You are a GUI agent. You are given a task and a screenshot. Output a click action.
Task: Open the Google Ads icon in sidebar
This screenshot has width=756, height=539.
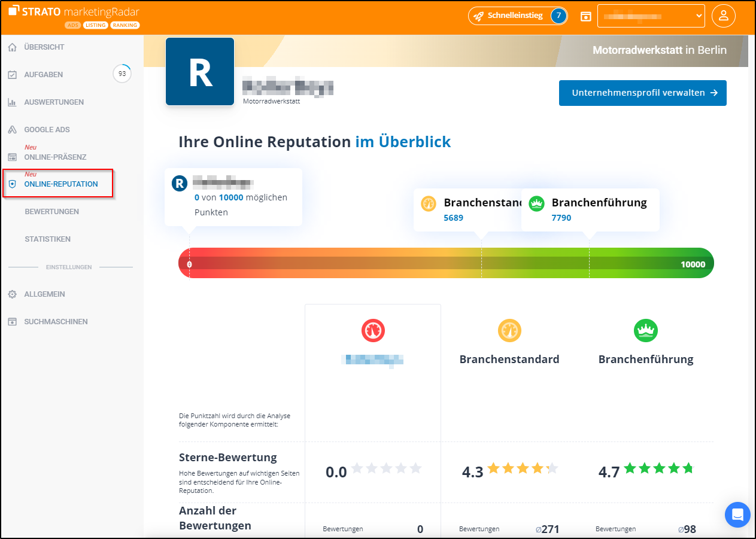12,129
